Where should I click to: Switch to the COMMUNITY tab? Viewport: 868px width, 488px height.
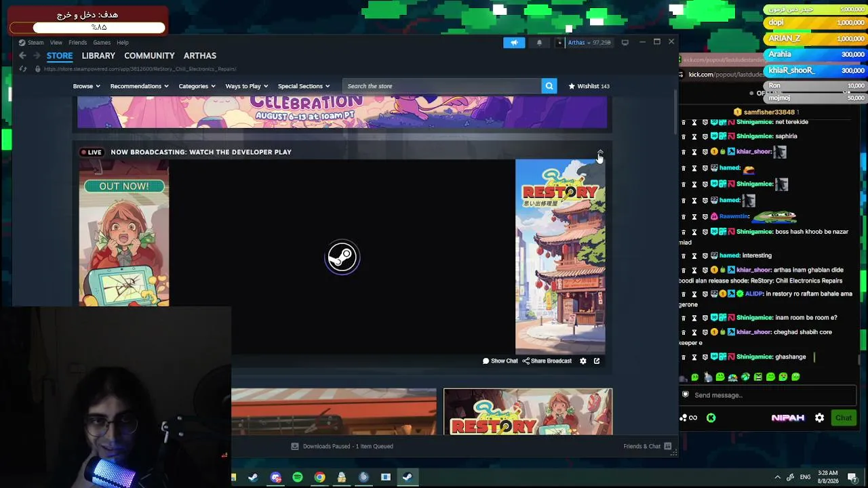[x=149, y=56]
